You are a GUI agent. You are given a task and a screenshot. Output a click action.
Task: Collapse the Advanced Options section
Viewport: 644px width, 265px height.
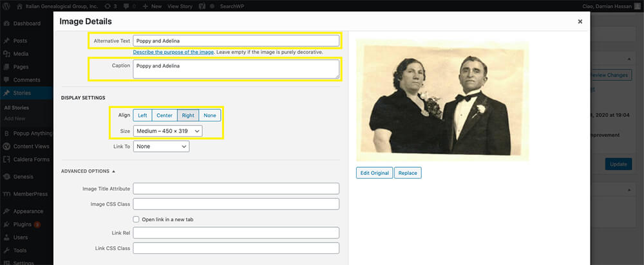click(88, 171)
